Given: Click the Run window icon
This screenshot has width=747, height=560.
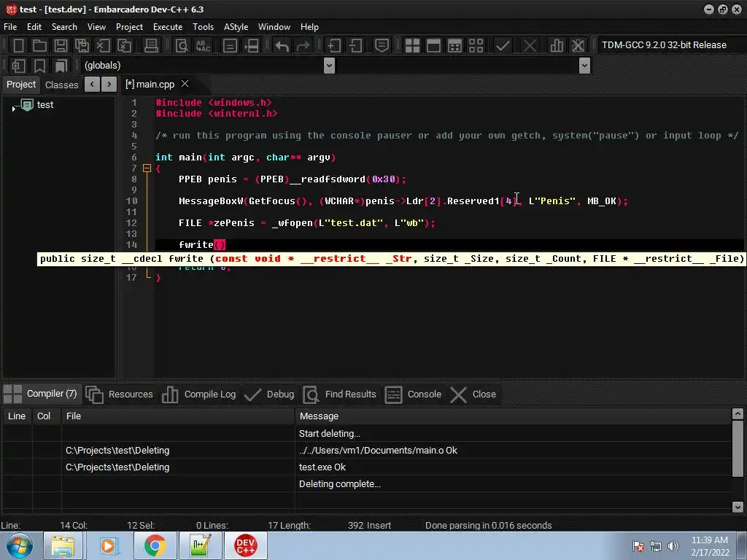Looking at the screenshot, I should (x=433, y=46).
